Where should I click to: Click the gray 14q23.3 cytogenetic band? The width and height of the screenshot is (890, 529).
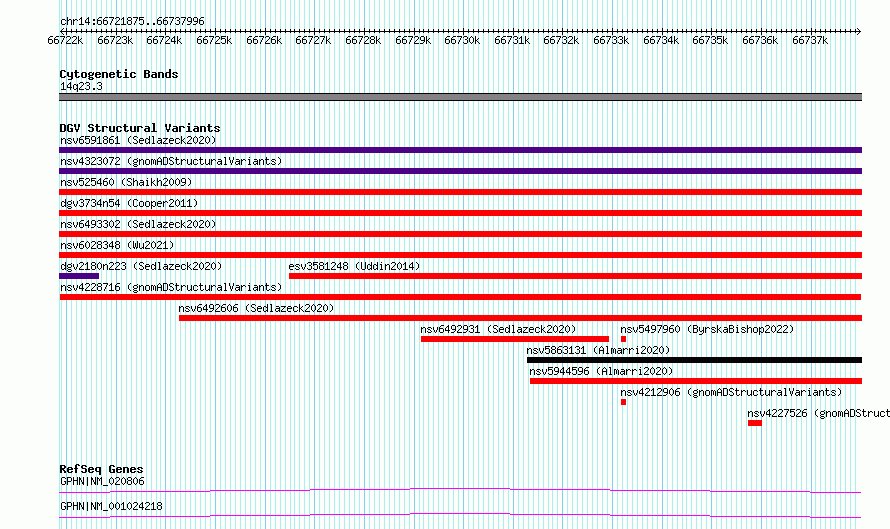pyautogui.click(x=460, y=97)
